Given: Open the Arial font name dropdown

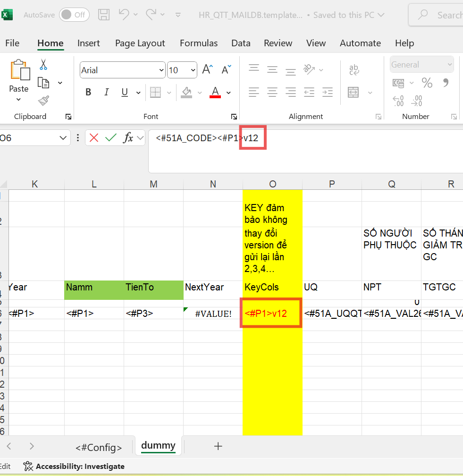Looking at the screenshot, I should click(x=160, y=70).
